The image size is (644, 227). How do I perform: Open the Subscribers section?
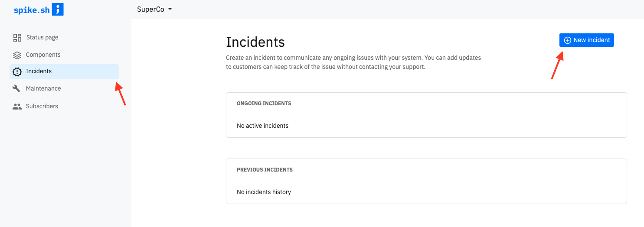[64, 106]
